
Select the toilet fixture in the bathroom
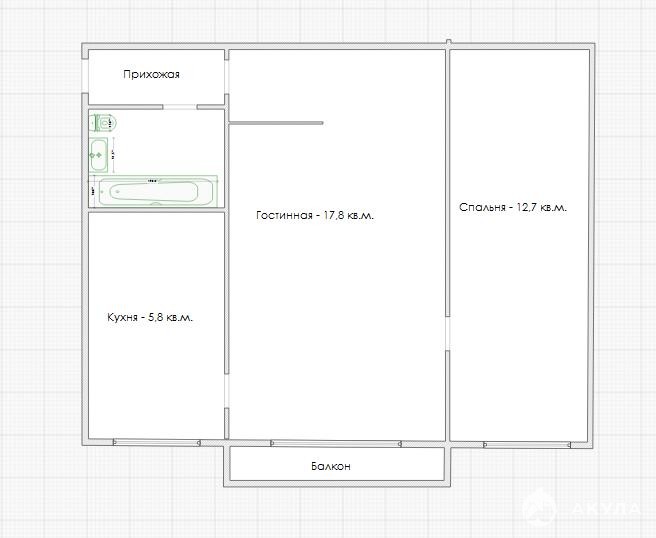(x=105, y=123)
